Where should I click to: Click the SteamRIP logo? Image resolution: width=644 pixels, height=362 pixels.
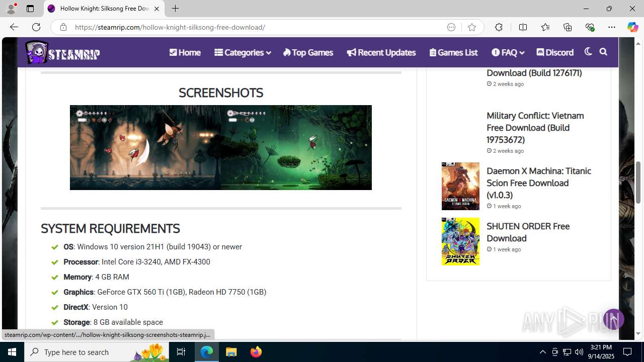63,52
